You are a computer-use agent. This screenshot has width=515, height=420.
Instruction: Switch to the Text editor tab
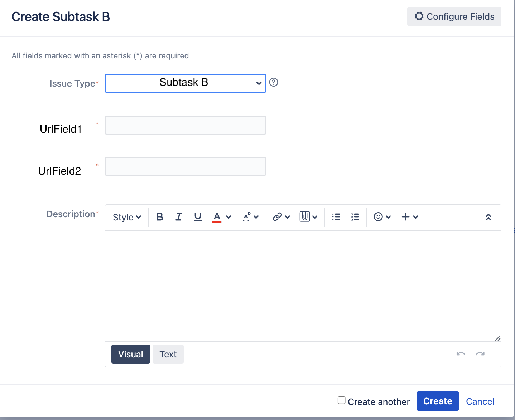pyautogui.click(x=168, y=354)
